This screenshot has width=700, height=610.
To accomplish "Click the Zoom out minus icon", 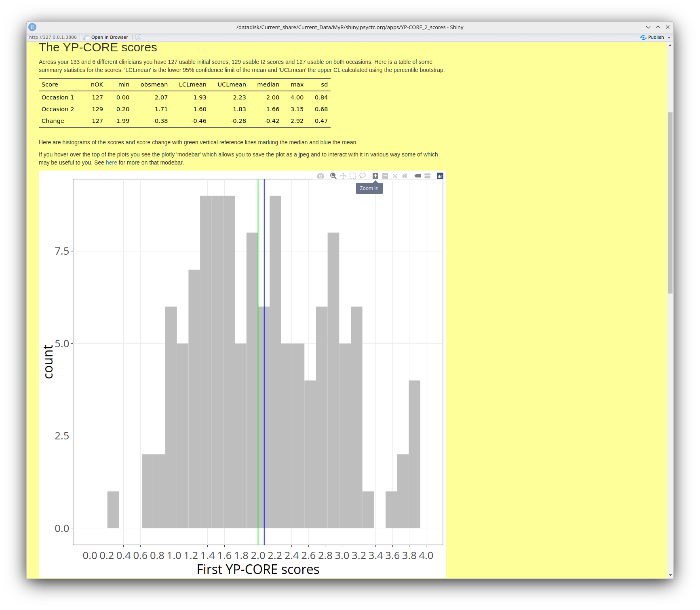I will [385, 176].
